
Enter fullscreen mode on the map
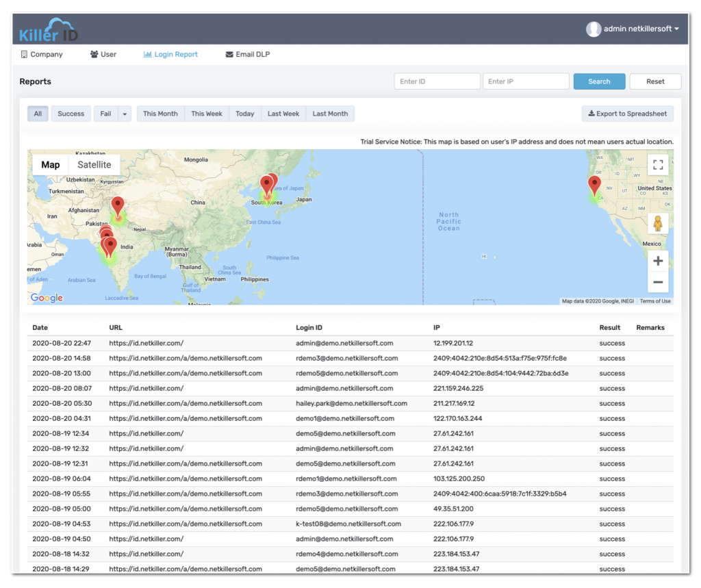pyautogui.click(x=658, y=164)
